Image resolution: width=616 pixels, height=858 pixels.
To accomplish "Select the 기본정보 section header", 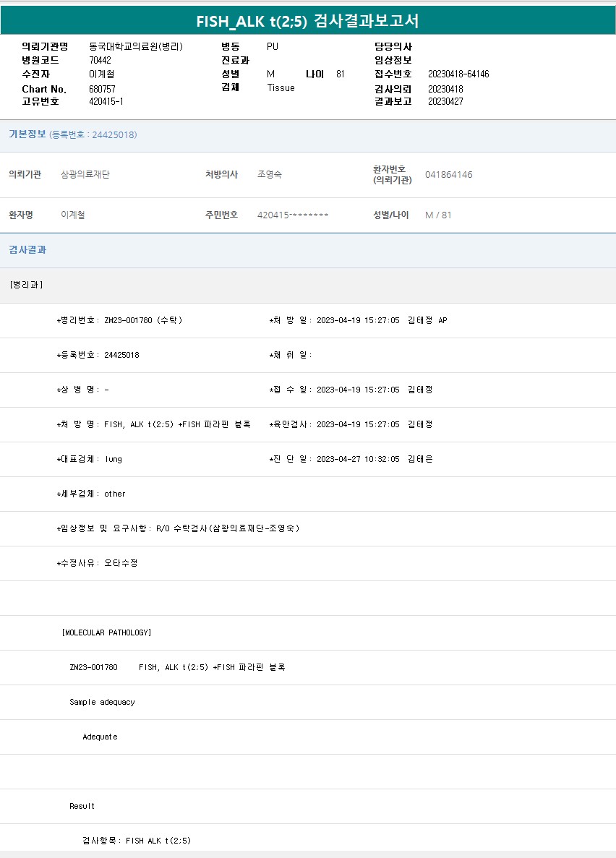I will pos(27,134).
